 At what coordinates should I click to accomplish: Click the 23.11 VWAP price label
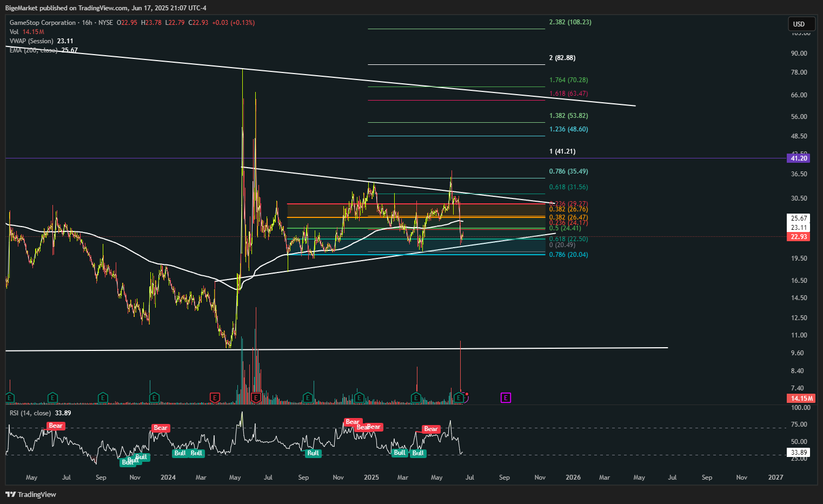pos(799,228)
